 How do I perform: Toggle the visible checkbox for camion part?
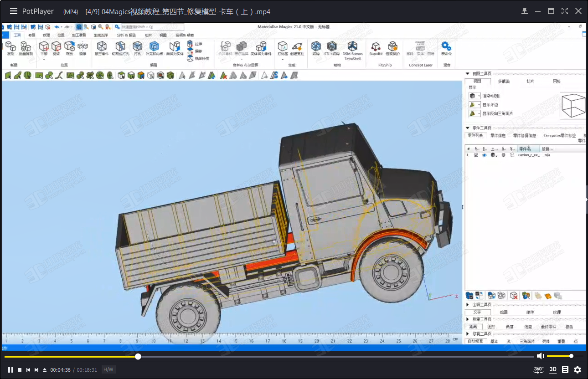pyautogui.click(x=476, y=155)
